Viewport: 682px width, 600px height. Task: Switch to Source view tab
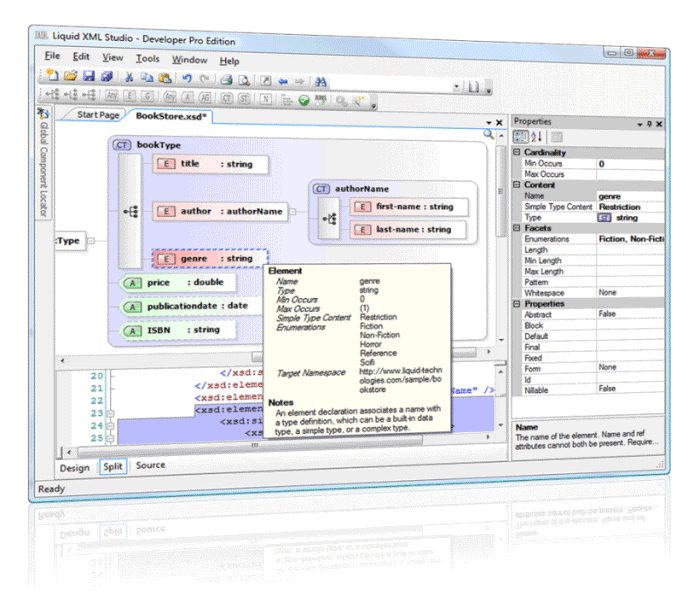point(150,465)
